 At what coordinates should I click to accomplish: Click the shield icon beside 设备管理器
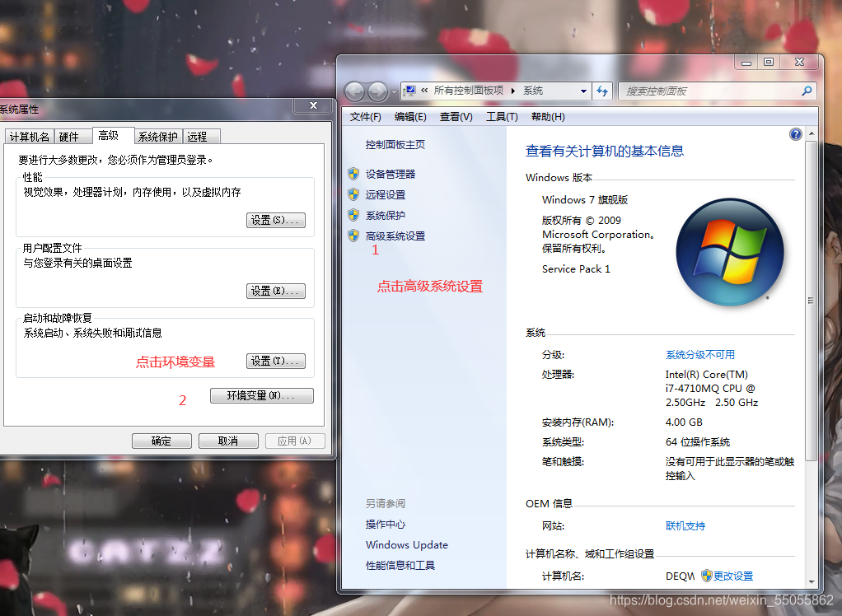353,174
